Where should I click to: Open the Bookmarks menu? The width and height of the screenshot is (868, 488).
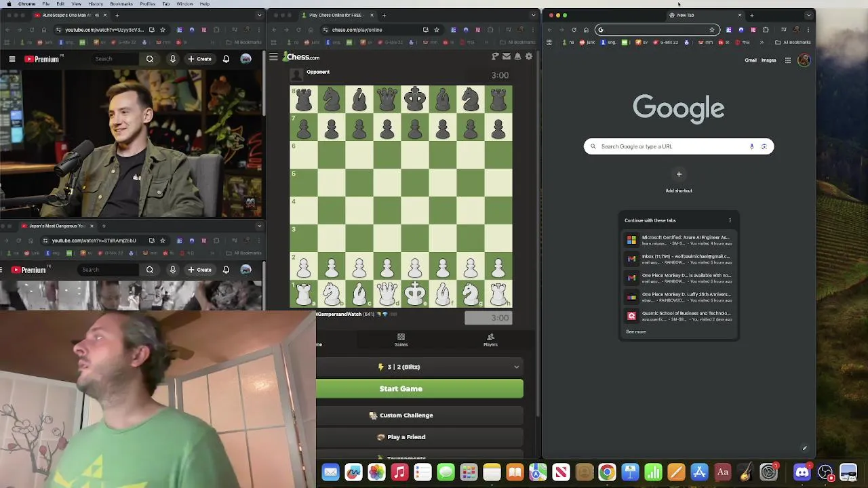tap(121, 3)
